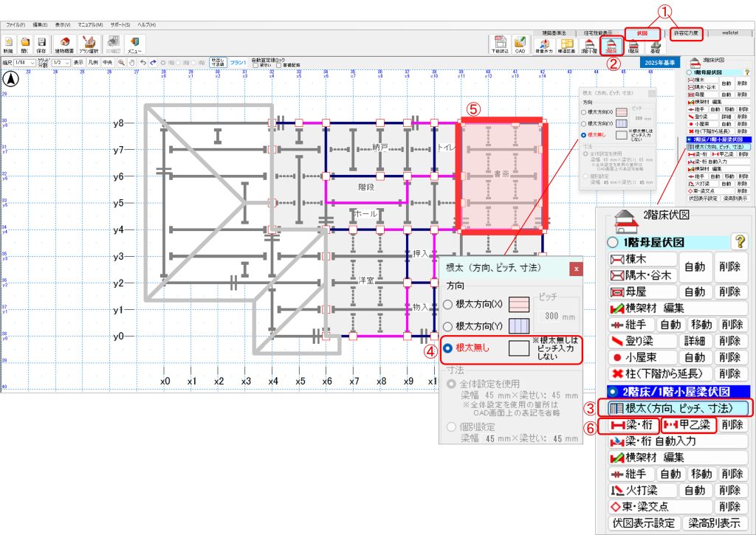The height and width of the screenshot is (535, 756).
Task: Click 伏図表示設定 in the enlarged panel
Action: point(644,523)
